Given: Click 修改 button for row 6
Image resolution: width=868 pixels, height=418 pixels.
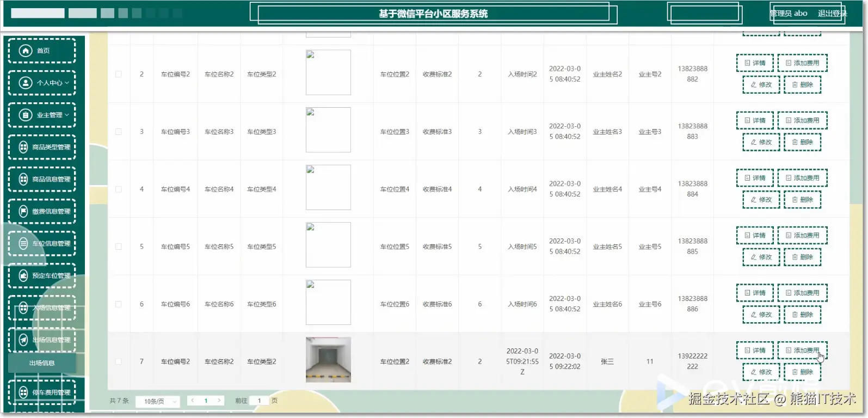Looking at the screenshot, I should pyautogui.click(x=761, y=315).
